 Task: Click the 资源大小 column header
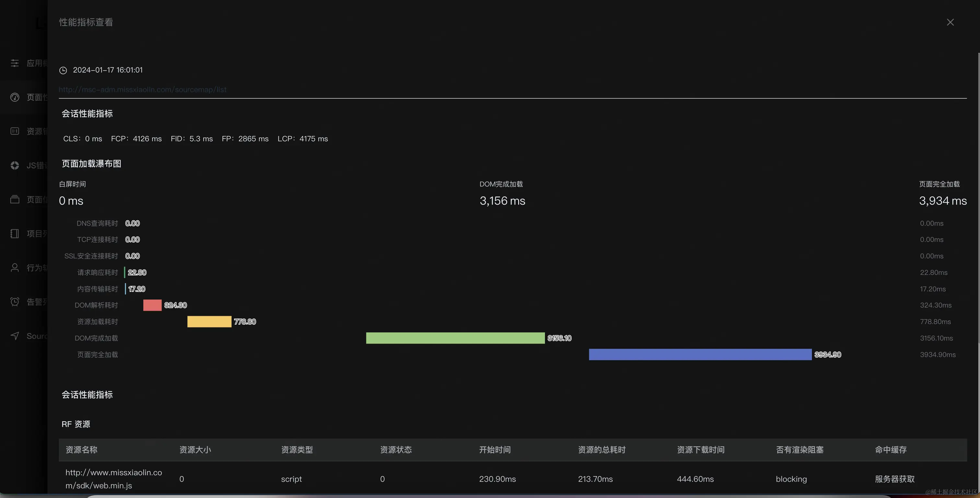[x=195, y=450]
